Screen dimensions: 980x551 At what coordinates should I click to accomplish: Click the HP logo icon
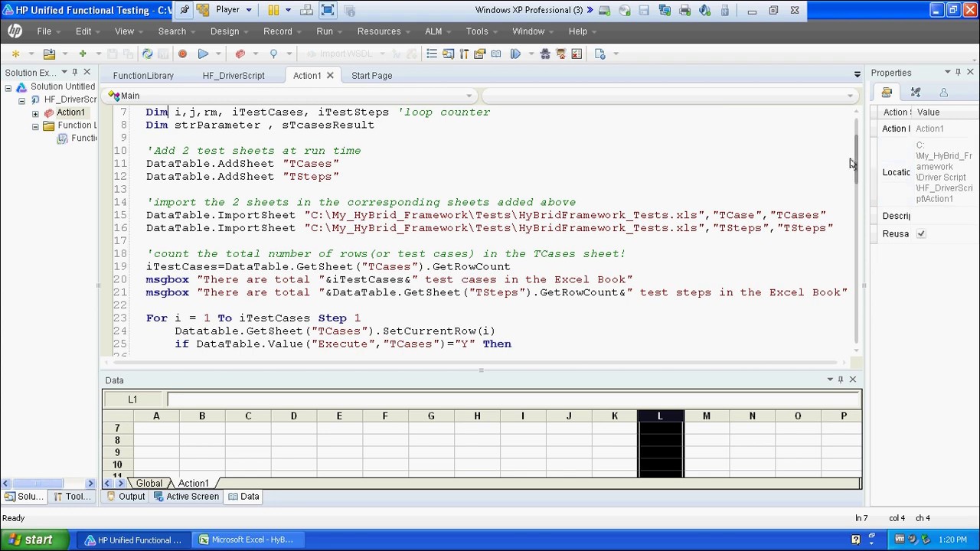point(15,31)
